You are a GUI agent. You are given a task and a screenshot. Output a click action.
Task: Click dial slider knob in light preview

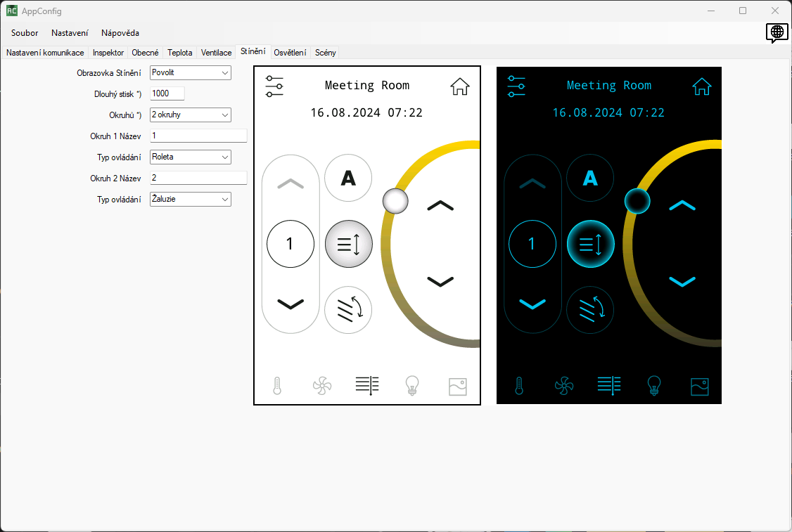(395, 201)
